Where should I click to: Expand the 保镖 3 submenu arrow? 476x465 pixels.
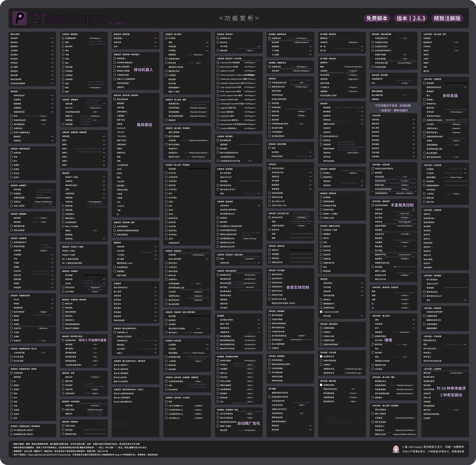point(104,149)
